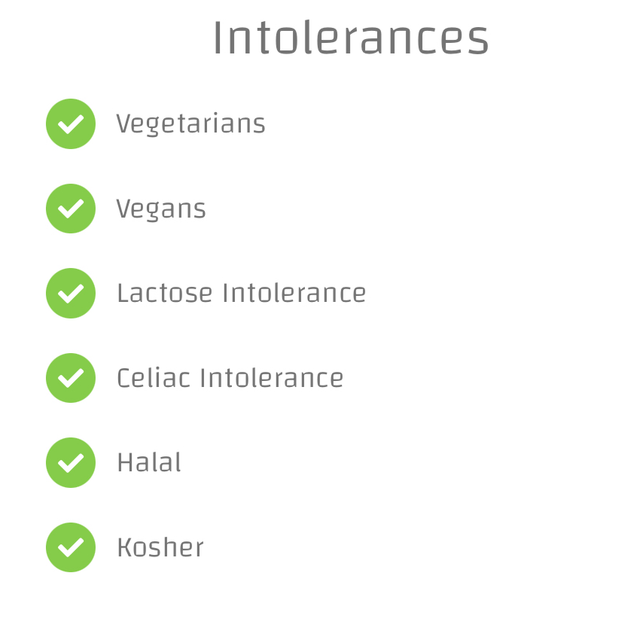This screenshot has height=634, width=640.
Task: Click the check icon next to Halal
Action: (71, 463)
